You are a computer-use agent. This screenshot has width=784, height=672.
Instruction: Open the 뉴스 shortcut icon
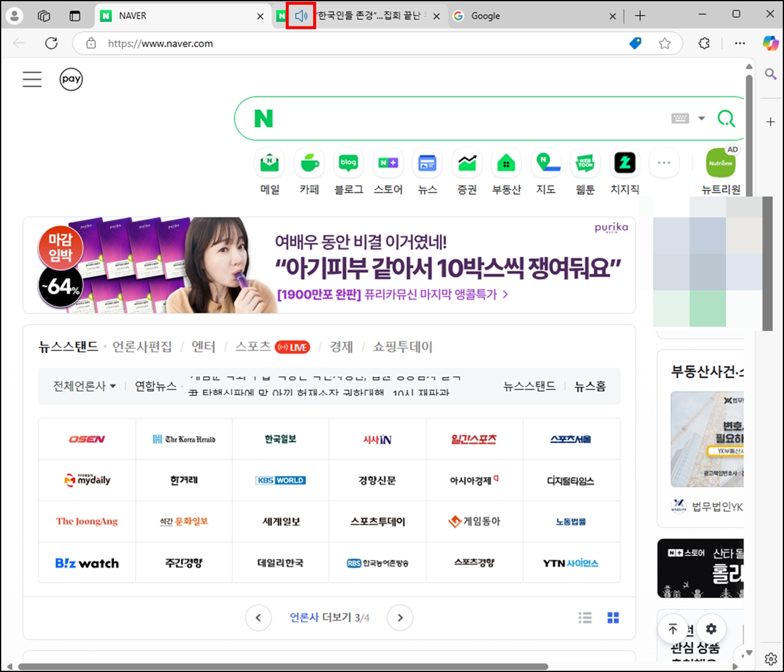(x=427, y=162)
